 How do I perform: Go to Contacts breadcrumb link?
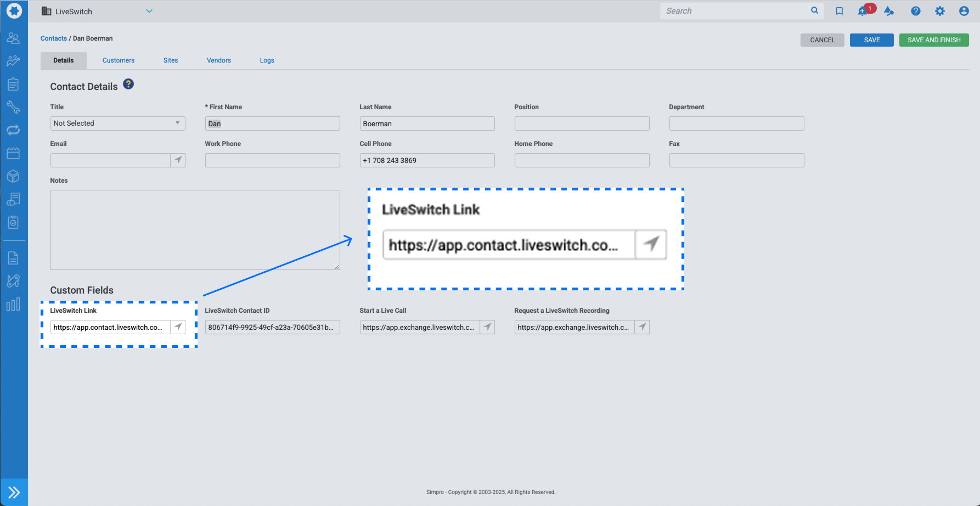53,38
